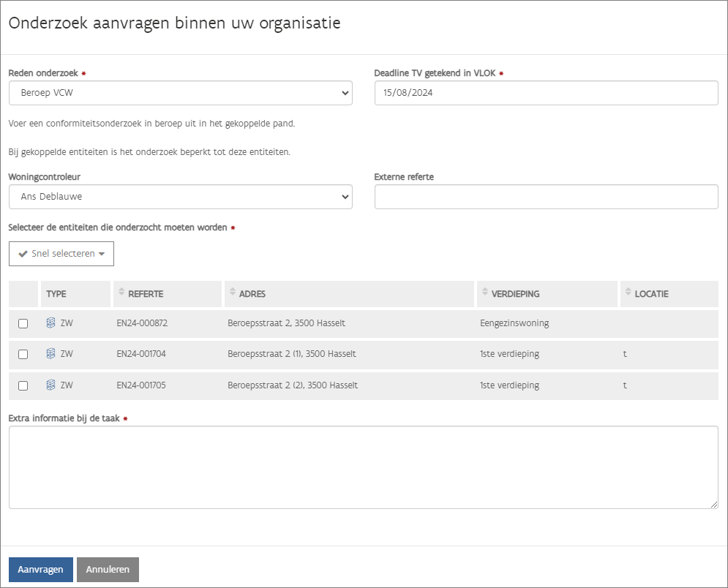Sort table by Referte column arrows
This screenshot has height=588, width=728.
[121, 293]
